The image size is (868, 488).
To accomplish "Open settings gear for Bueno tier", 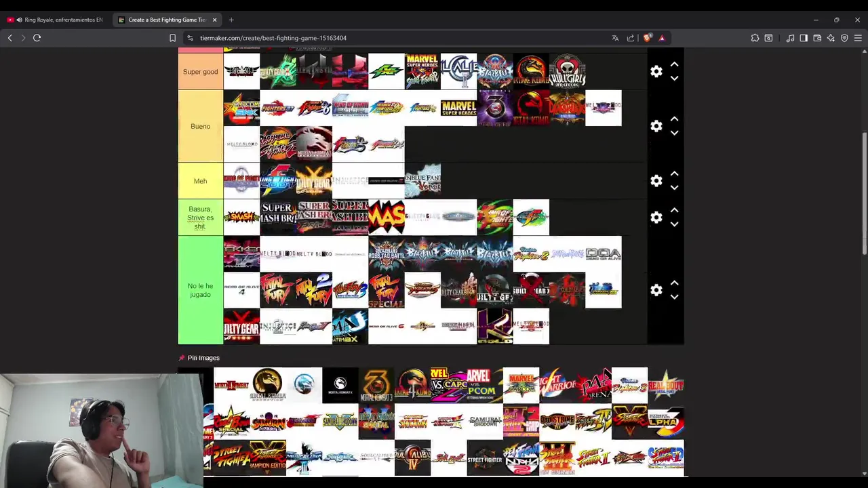I will (656, 126).
